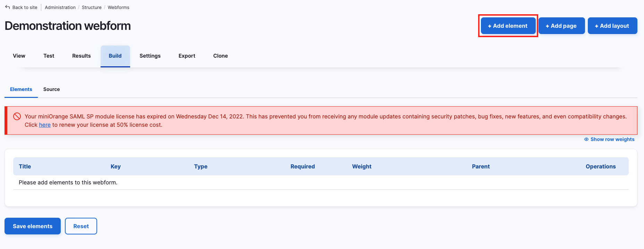
Task: Click the Operations column header
Action: [x=601, y=166]
